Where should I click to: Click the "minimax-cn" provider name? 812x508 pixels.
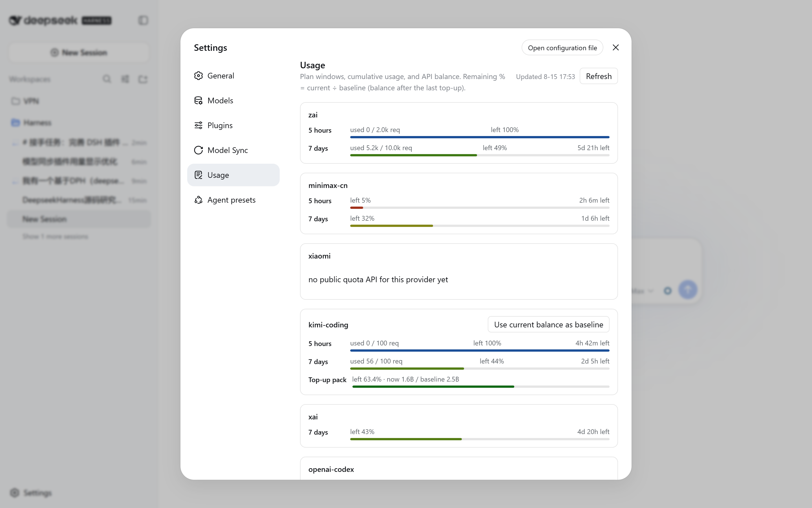328,185
